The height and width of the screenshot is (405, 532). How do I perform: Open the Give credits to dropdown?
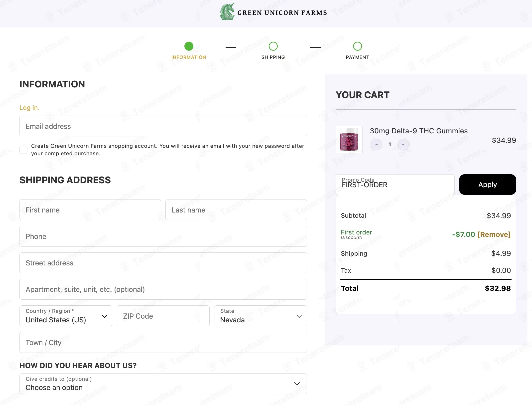point(163,384)
